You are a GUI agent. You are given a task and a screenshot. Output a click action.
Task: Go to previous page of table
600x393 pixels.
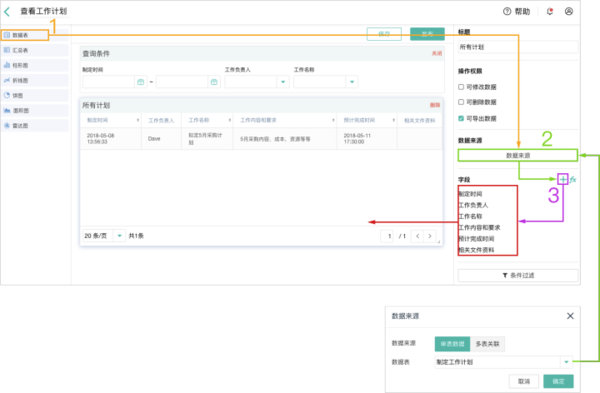click(x=417, y=236)
